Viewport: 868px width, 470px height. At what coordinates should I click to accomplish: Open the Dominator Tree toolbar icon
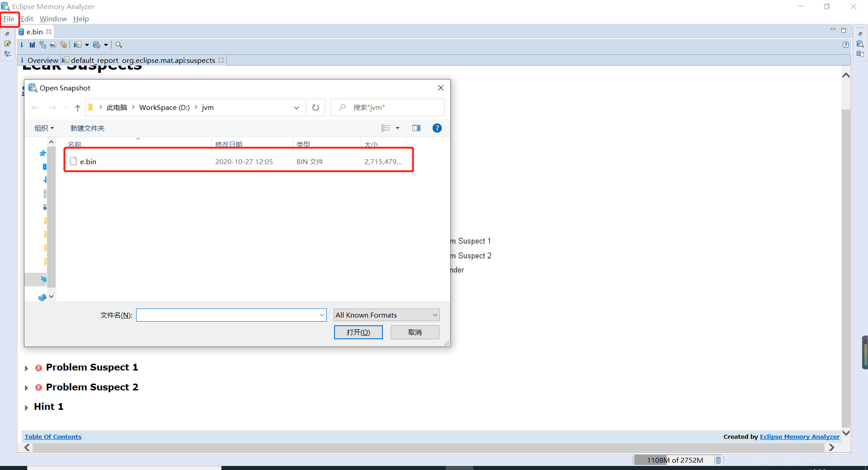pyautogui.click(x=42, y=45)
